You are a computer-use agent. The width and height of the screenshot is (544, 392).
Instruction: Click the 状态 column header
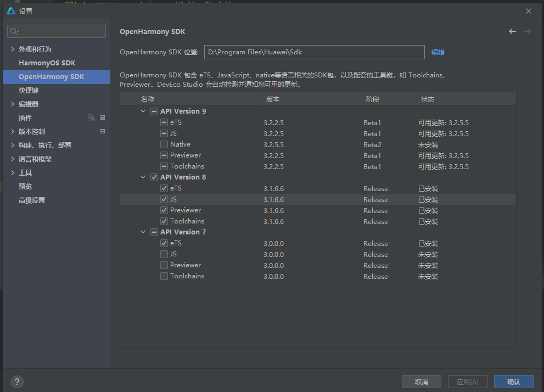coord(466,99)
